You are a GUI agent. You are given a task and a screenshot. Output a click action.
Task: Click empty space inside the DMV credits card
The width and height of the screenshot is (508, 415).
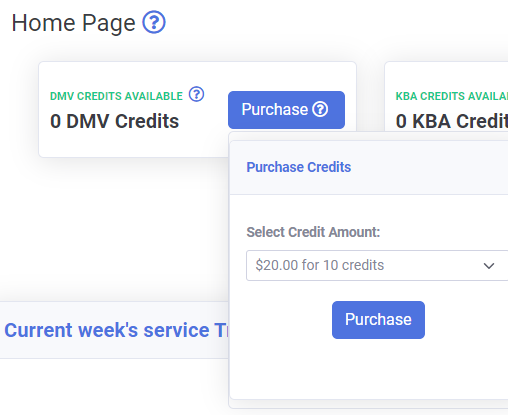[x=133, y=143]
